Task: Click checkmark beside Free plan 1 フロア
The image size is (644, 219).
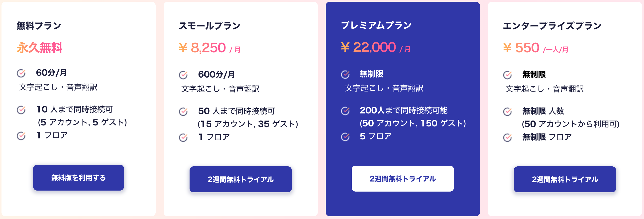Action: [x=21, y=136]
